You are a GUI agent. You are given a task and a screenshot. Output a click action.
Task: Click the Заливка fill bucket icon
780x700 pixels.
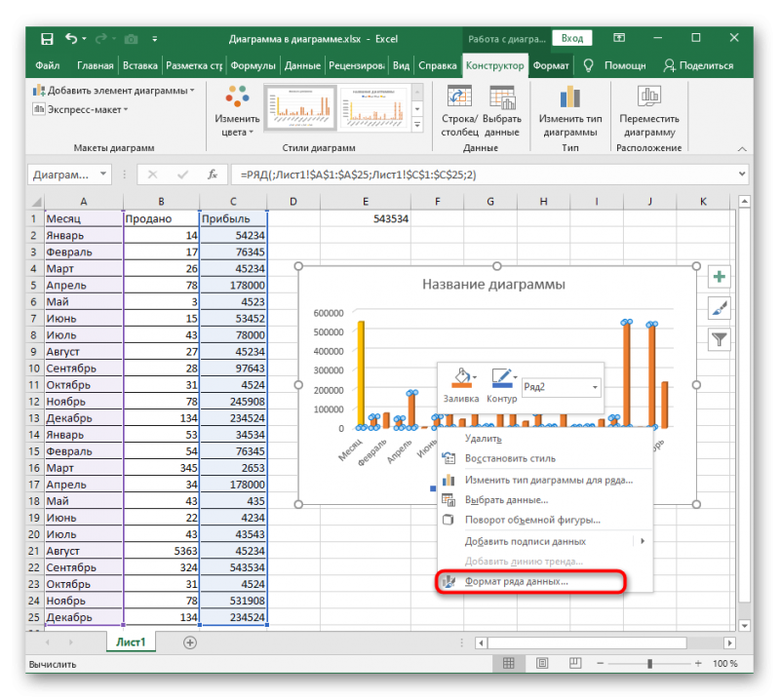[461, 378]
